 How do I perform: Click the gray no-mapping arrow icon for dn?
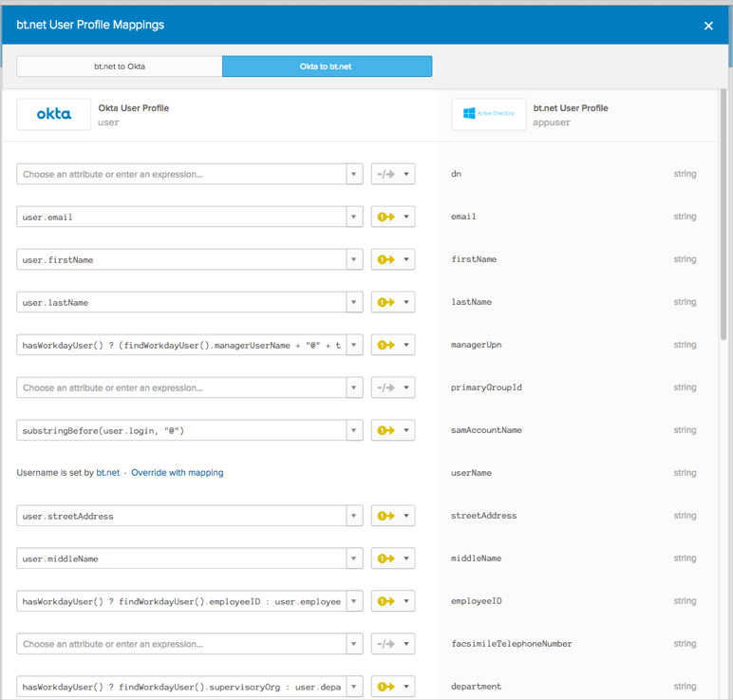click(x=385, y=175)
